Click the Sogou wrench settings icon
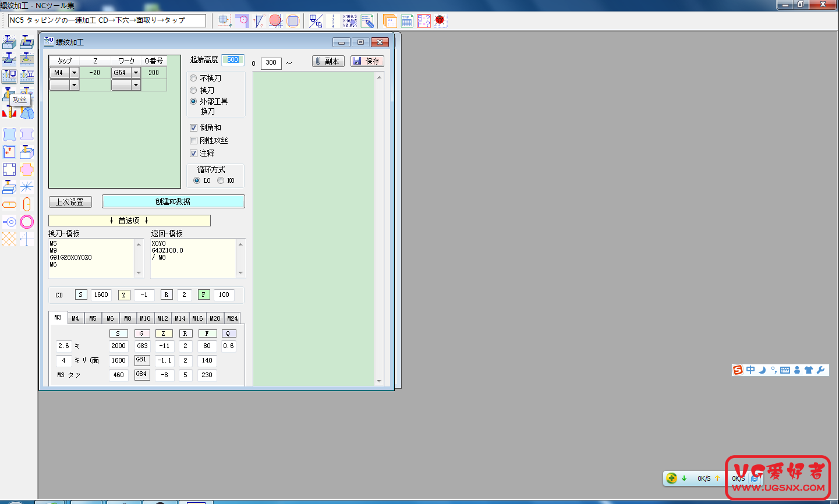 821,370
